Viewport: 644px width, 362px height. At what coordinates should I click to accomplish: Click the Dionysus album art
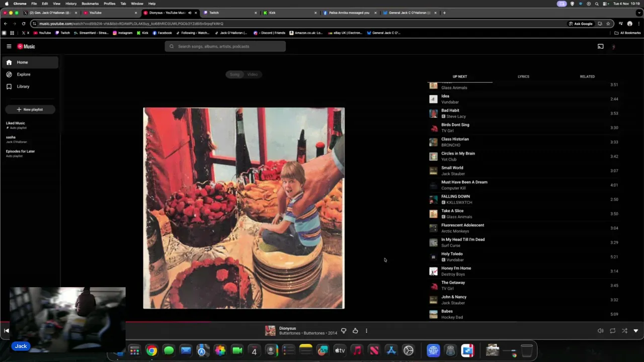click(244, 208)
